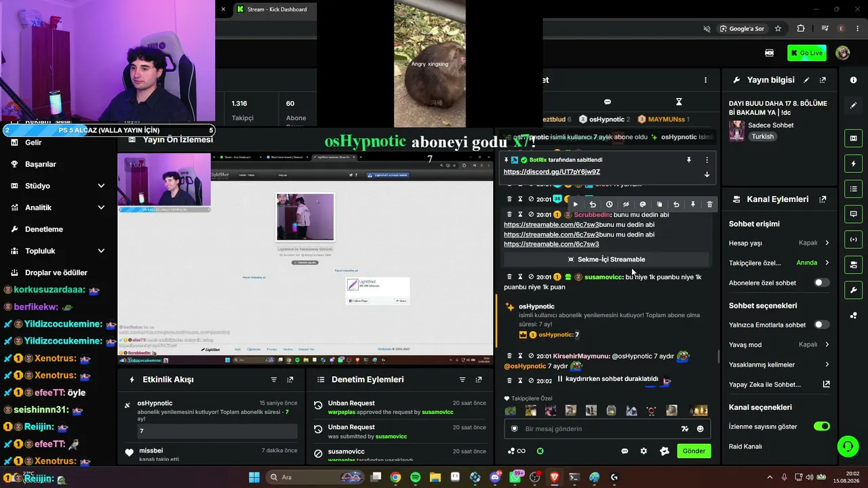Filter the Etkinlik Akışı panel
This screenshot has width=868, height=488.
click(274, 380)
